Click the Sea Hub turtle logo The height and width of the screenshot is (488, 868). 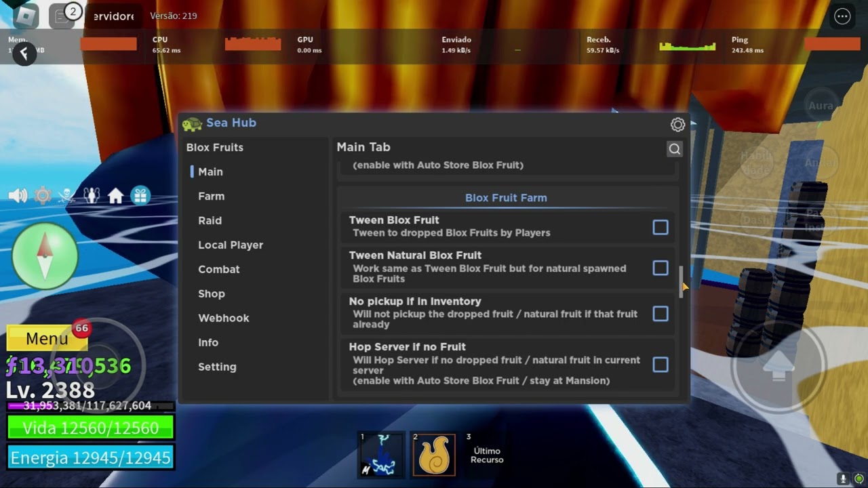point(192,124)
